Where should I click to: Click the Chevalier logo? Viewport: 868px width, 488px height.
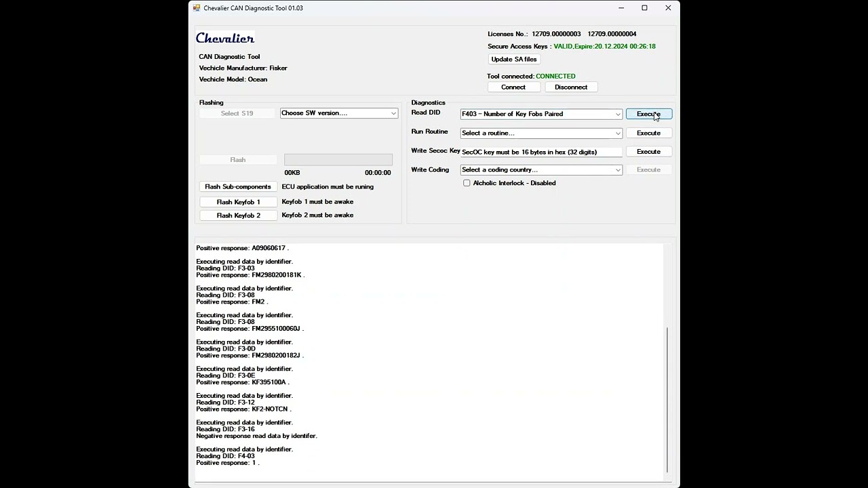pos(225,38)
